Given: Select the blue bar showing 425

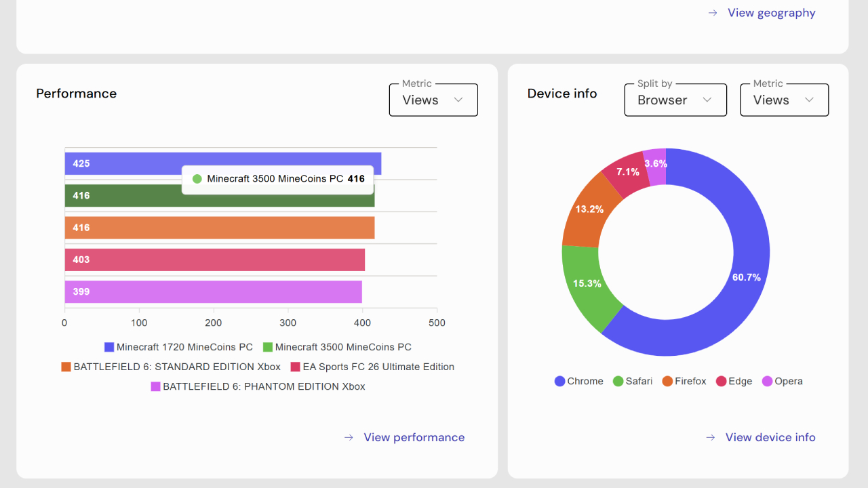Looking at the screenshot, I should pyautogui.click(x=223, y=163).
